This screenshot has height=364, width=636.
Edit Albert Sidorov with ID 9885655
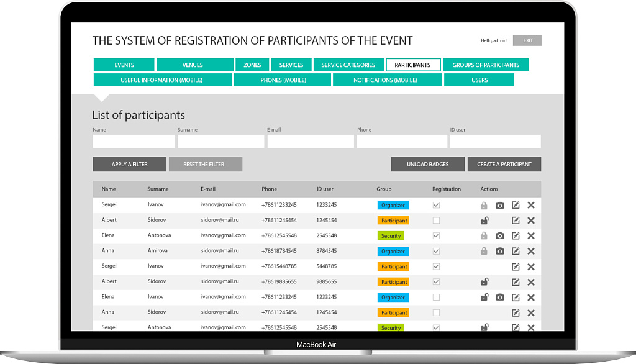[x=516, y=282]
